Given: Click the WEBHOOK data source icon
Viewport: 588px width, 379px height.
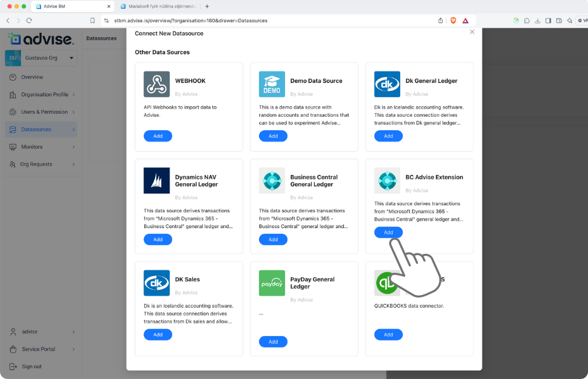Looking at the screenshot, I should coord(156,84).
